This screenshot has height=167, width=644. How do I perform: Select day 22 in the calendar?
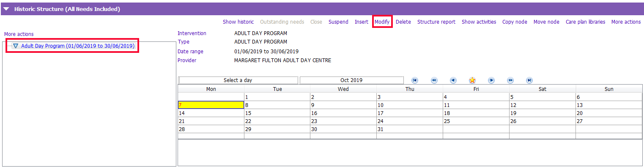(277, 121)
